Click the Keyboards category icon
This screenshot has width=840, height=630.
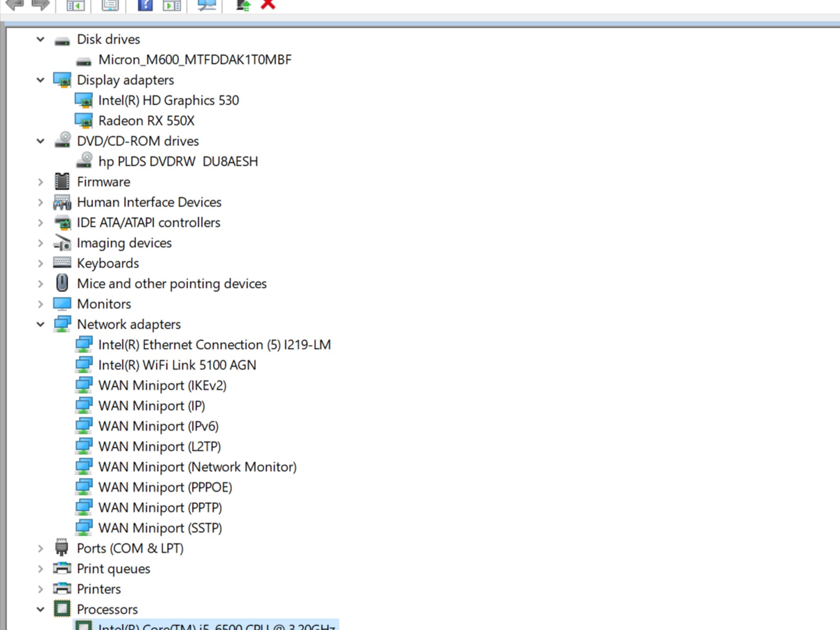(62, 262)
